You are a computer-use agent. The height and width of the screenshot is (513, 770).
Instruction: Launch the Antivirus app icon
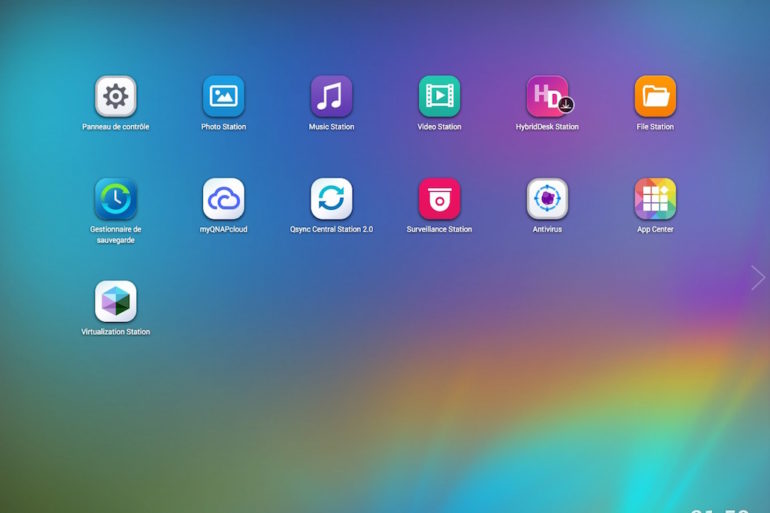tap(547, 198)
